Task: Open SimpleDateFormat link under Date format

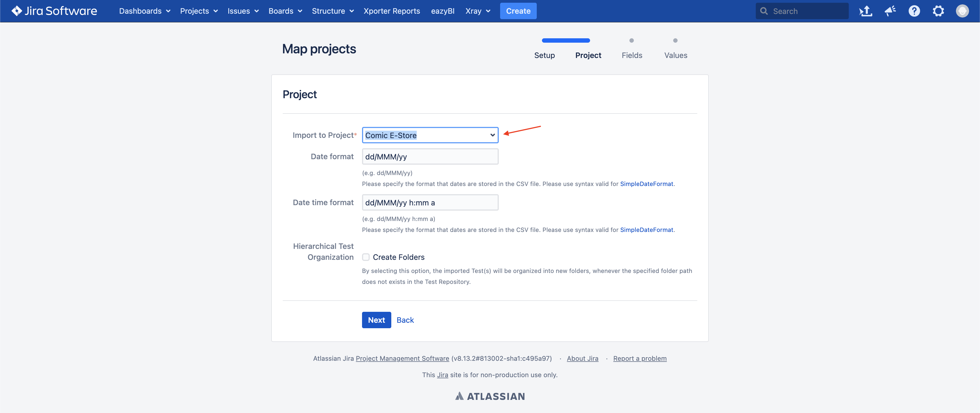Action: point(646,184)
